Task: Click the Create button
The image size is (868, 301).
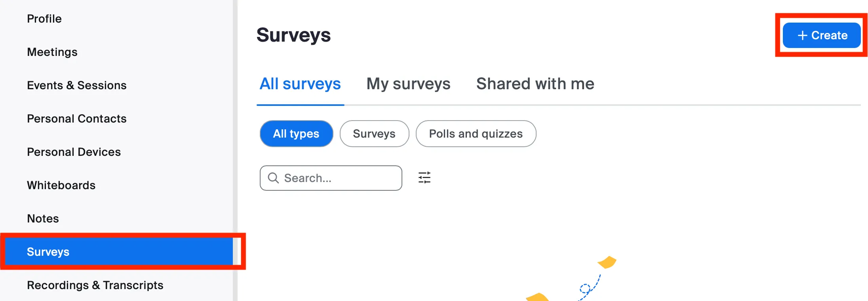Action: pos(821,35)
